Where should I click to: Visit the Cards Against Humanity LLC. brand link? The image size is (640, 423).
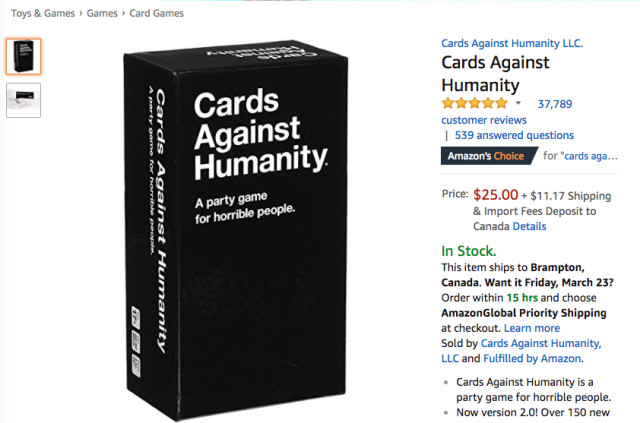512,43
